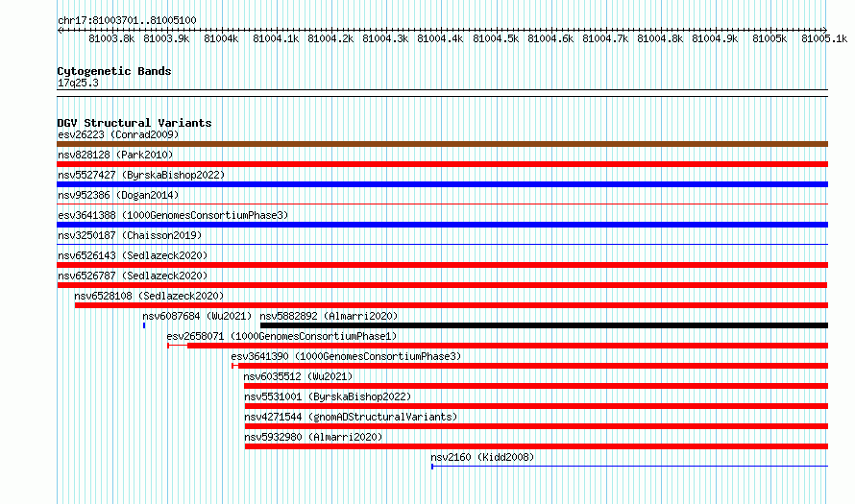855x504 pixels.
Task: Open nsv828128 (Park2010) variant label
Action: click(115, 155)
